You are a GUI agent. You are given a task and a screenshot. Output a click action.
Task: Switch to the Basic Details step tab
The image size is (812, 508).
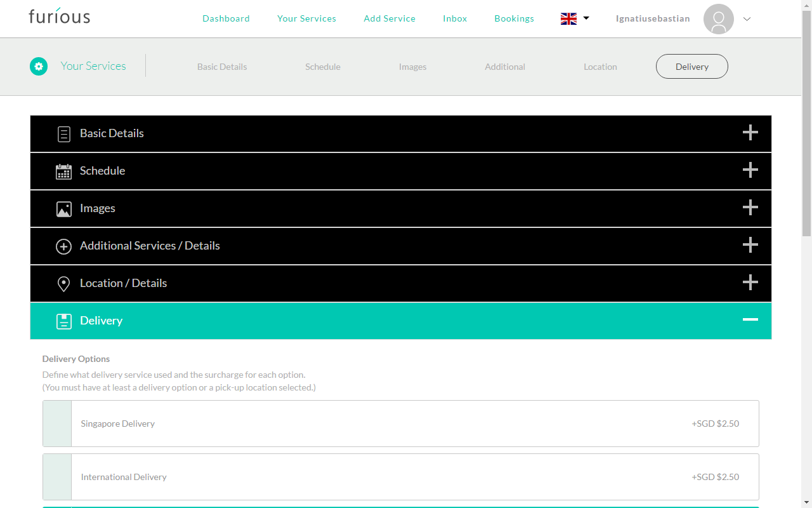click(x=222, y=67)
